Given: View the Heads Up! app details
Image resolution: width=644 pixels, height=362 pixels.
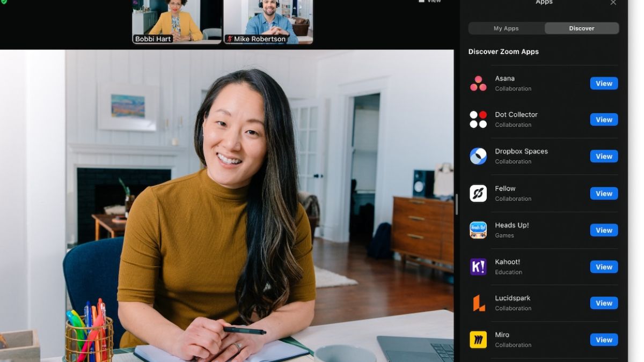Looking at the screenshot, I should pos(604,230).
